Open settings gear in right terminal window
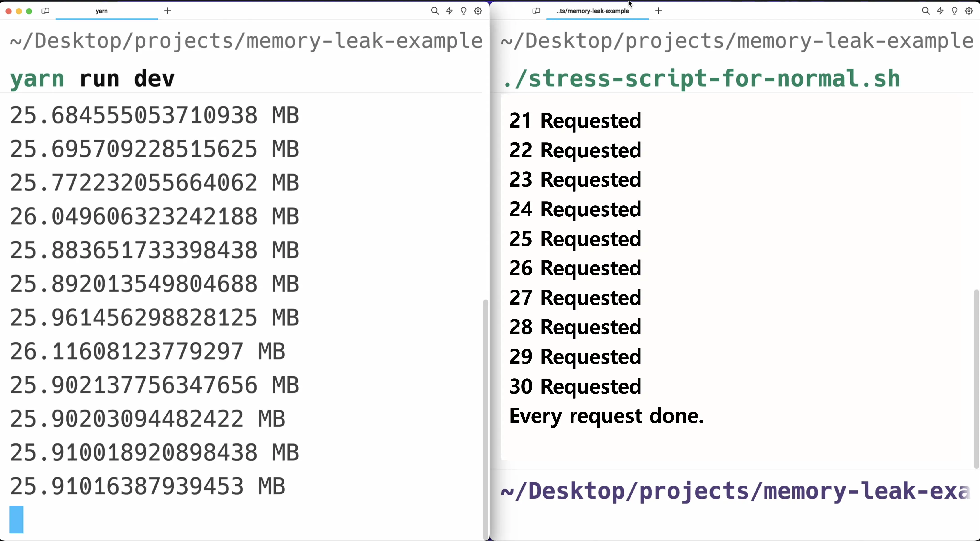This screenshot has width=980, height=542. [x=969, y=11]
